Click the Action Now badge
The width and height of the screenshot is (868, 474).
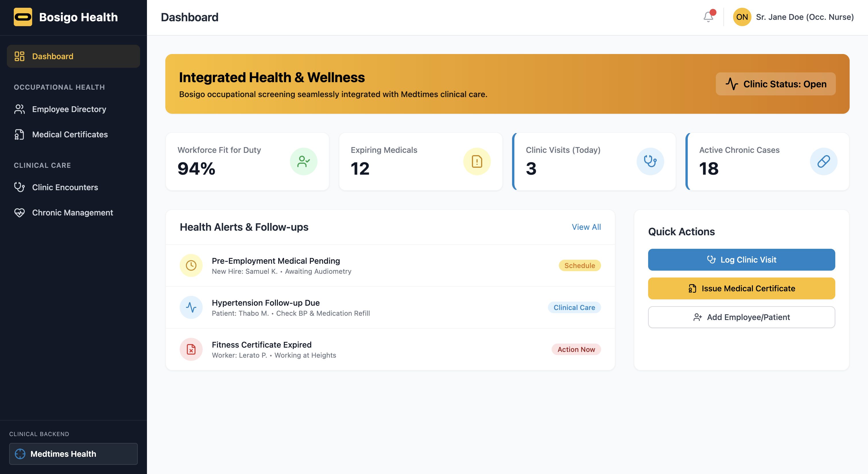click(576, 349)
